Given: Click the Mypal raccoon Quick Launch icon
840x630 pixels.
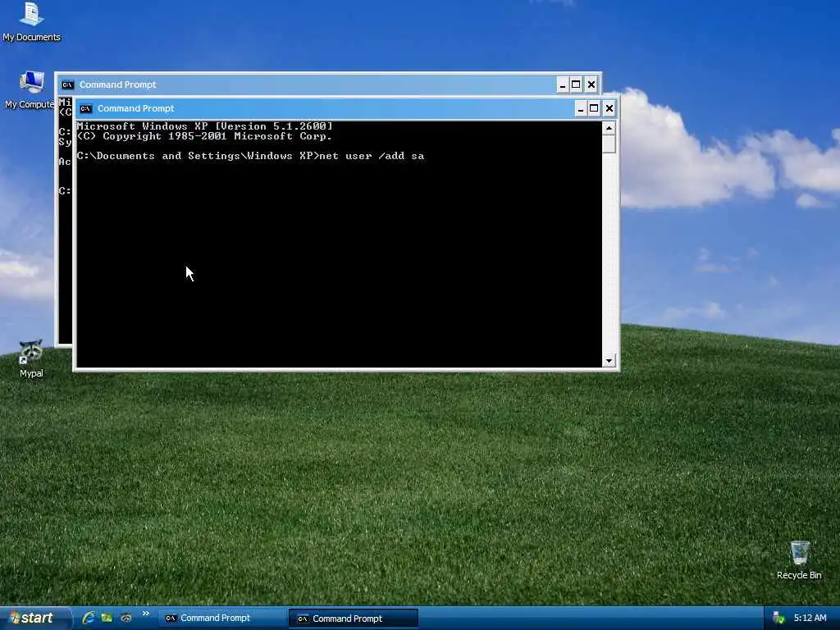Looking at the screenshot, I should (126, 618).
